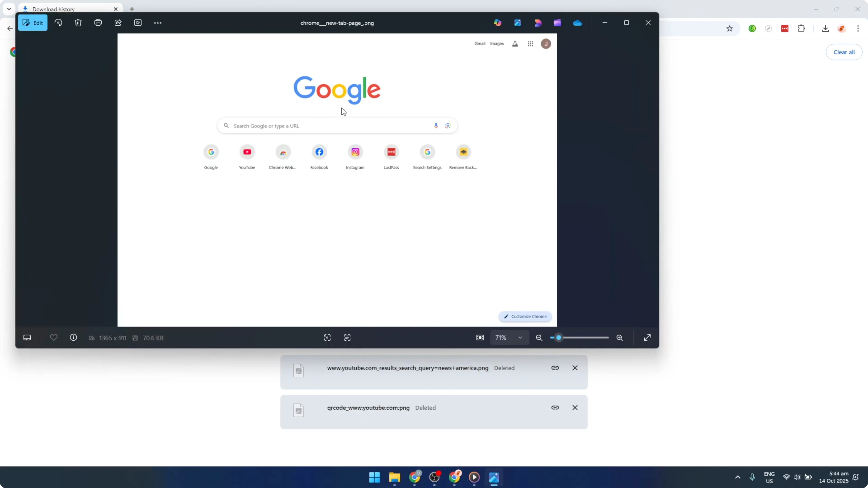Remove the qrcode_www.youtube.com.png entry
868x488 pixels.
tap(575, 408)
